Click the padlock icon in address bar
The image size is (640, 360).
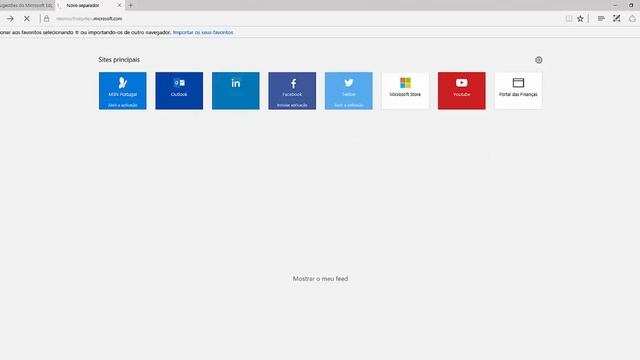[x=47, y=18]
